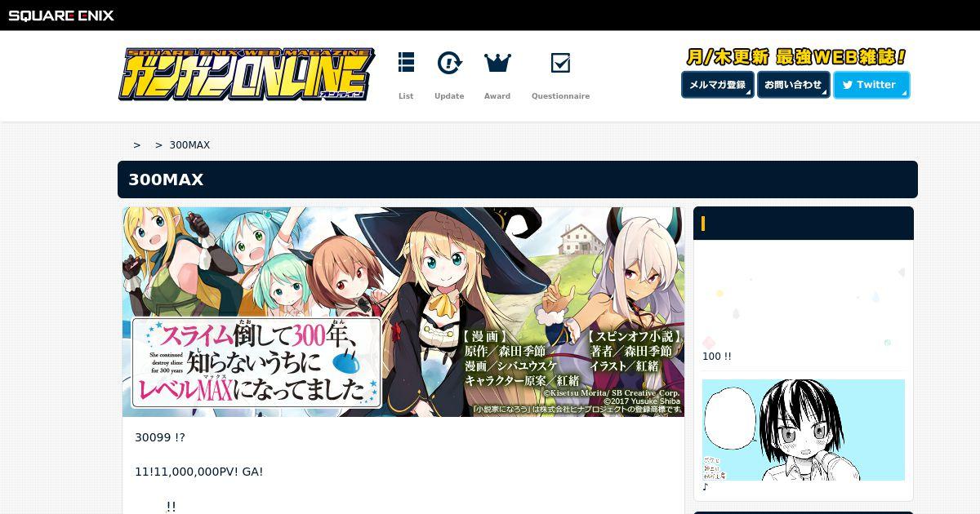Open the List icon
Screen dimensions: 980x514
click(406, 63)
